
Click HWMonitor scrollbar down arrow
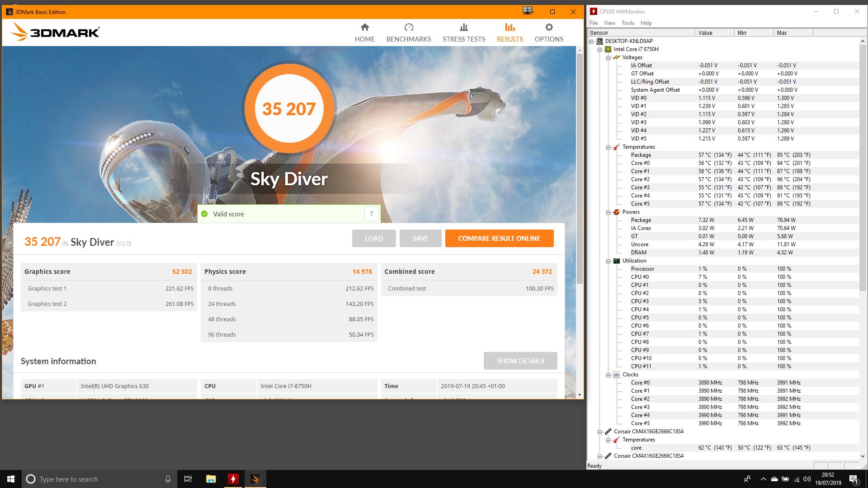[x=863, y=456]
